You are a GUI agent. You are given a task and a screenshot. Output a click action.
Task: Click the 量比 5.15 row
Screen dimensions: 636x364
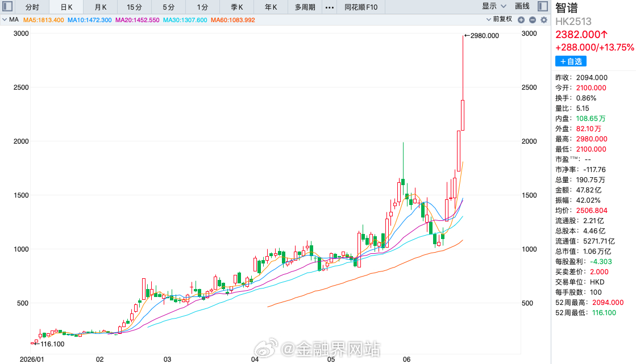[572, 108]
